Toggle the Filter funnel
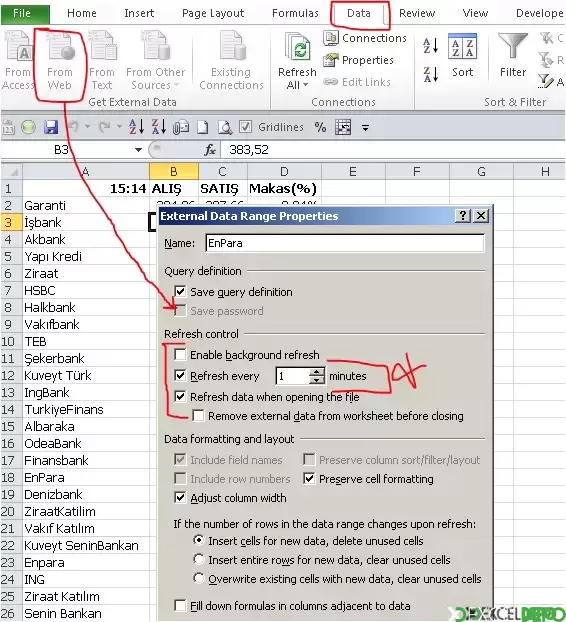 pos(513,56)
